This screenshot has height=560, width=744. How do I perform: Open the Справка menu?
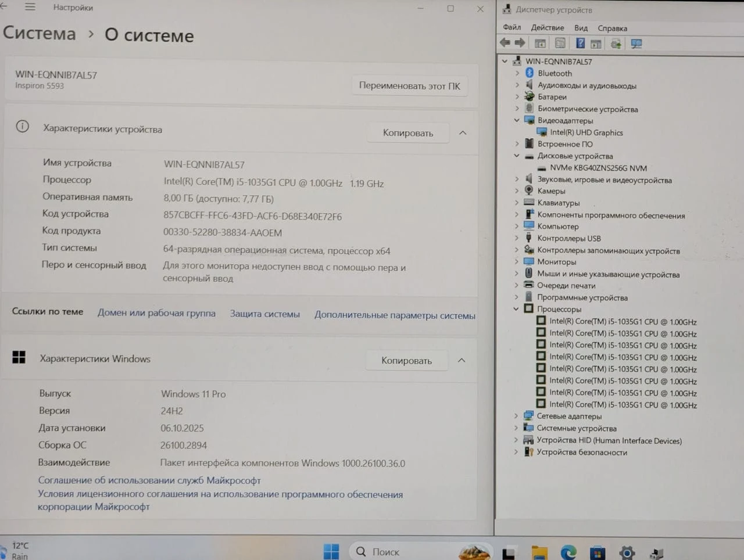(612, 28)
